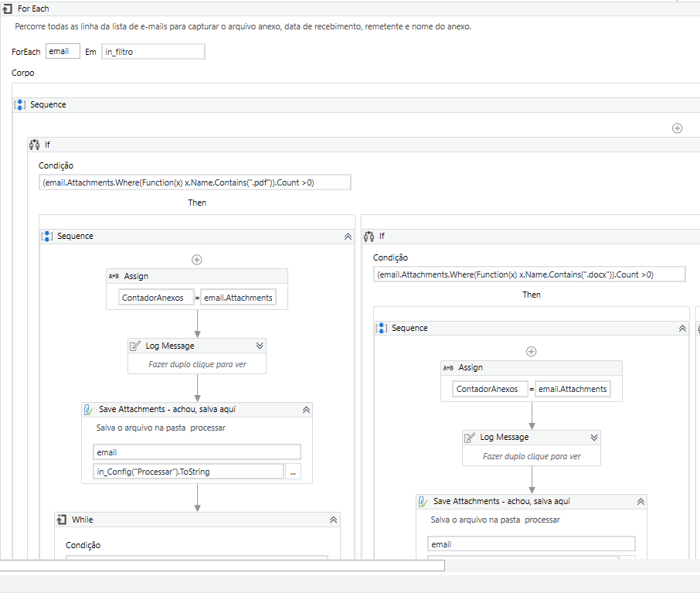
Task: Click right 'Salva o arquivo na pasta processar' note
Action: [x=495, y=520]
